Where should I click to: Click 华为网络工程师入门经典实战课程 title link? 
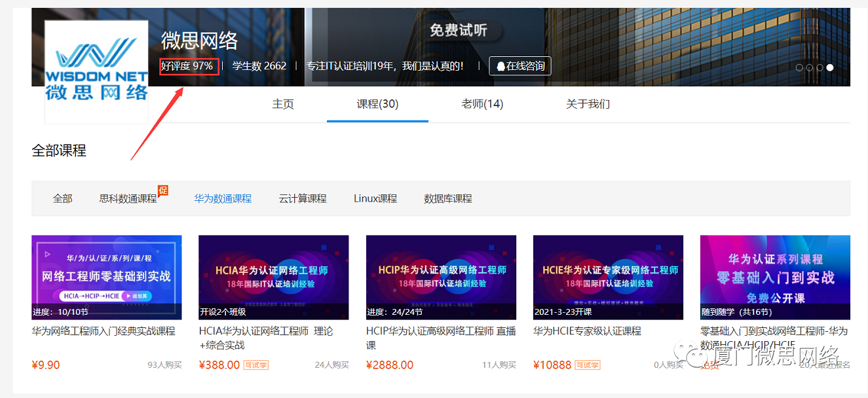[x=104, y=331]
